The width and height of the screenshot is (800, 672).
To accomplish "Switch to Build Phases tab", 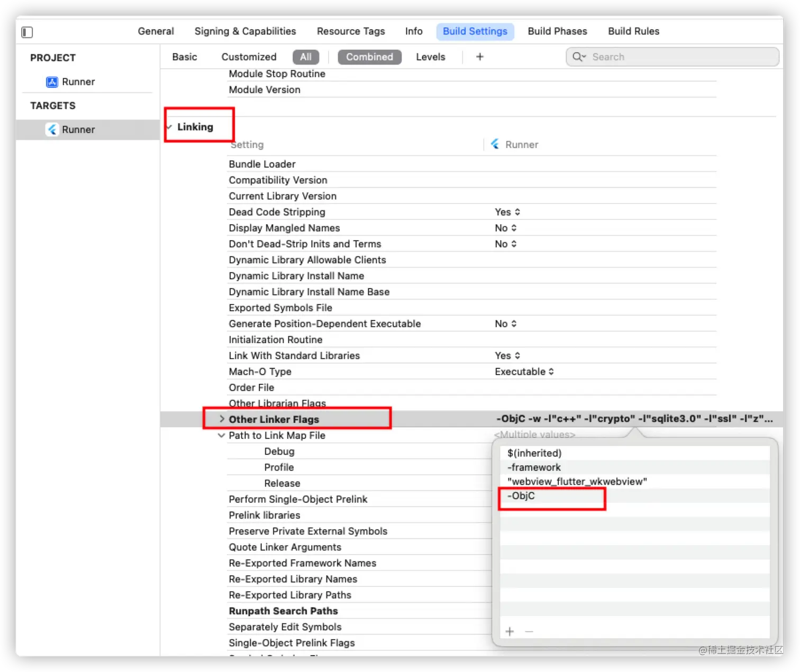I will click(x=557, y=31).
